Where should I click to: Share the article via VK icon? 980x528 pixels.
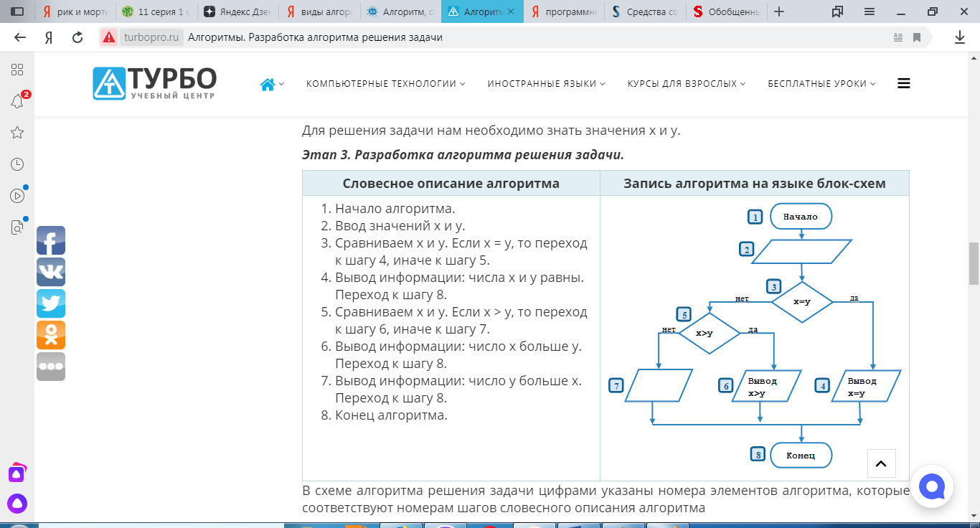51,272
